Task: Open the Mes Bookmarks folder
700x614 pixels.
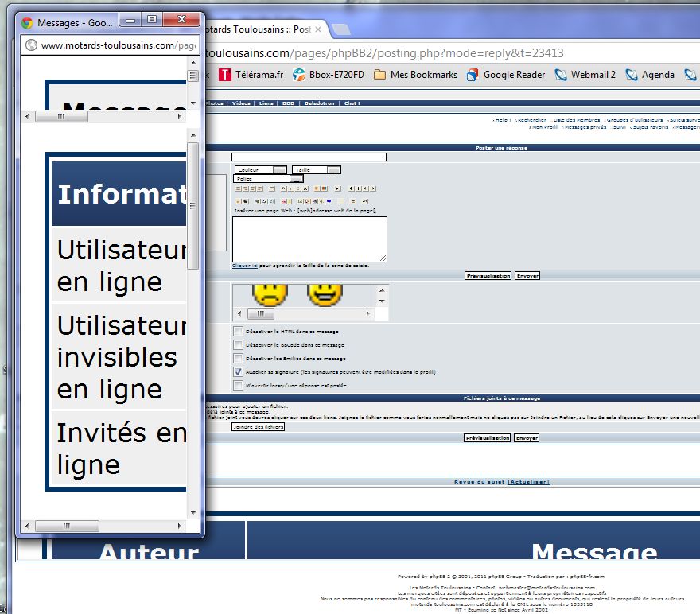Action: tap(415, 75)
